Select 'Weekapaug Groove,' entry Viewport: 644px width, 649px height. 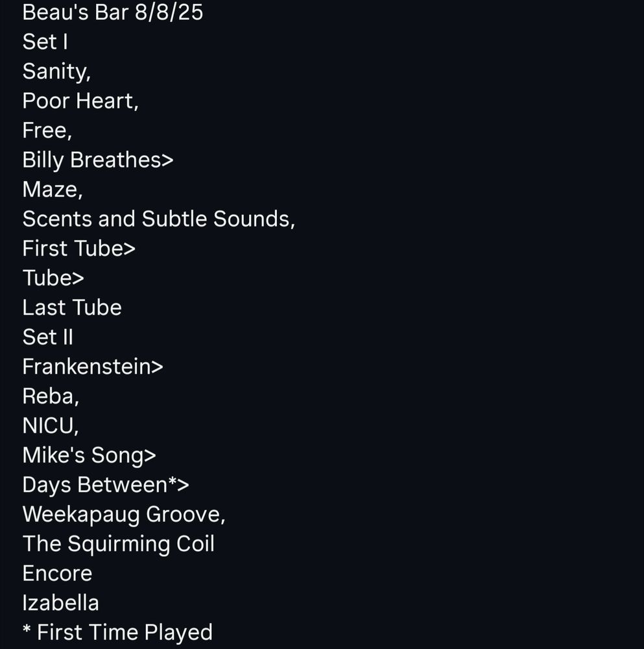(x=124, y=515)
